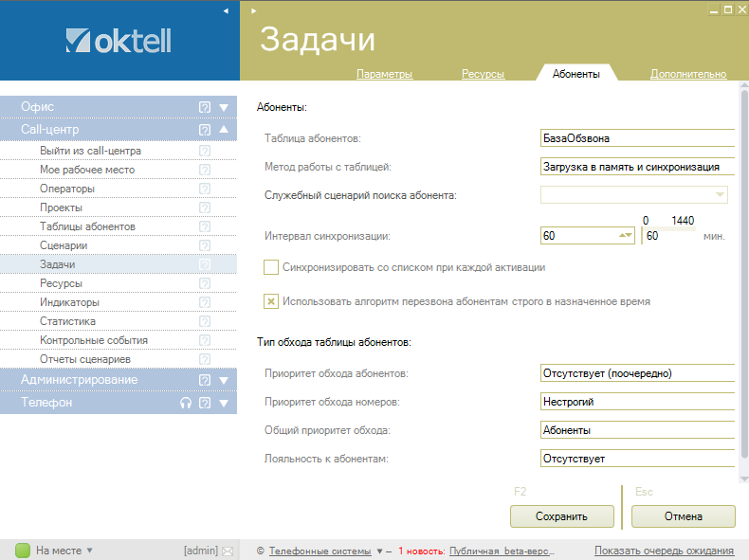Switch to the Параметры tab
The image size is (749, 560).
[x=384, y=74]
